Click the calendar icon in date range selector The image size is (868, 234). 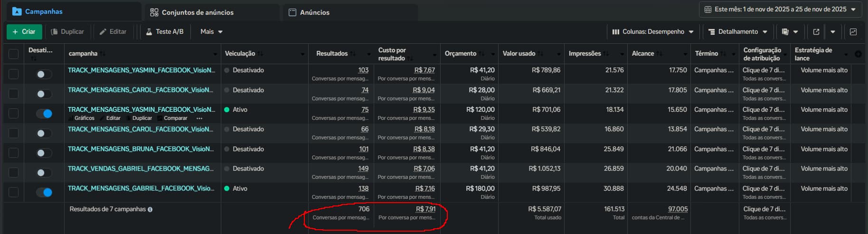click(708, 10)
